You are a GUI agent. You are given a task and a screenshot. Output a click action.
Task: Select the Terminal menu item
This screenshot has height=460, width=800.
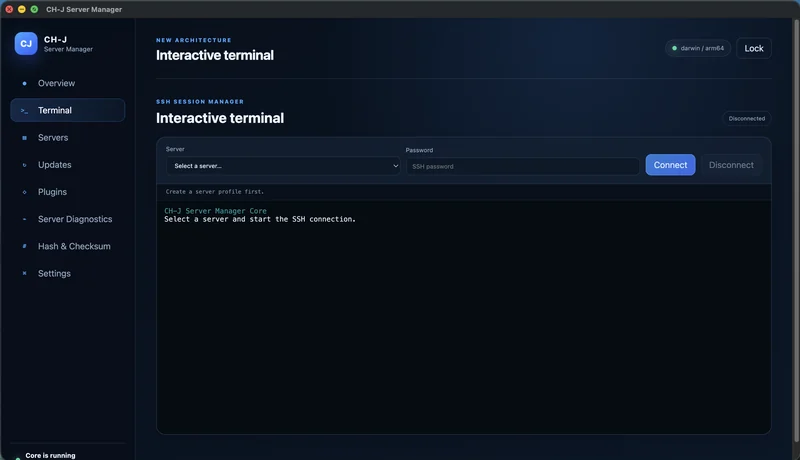pyautogui.click(x=67, y=110)
